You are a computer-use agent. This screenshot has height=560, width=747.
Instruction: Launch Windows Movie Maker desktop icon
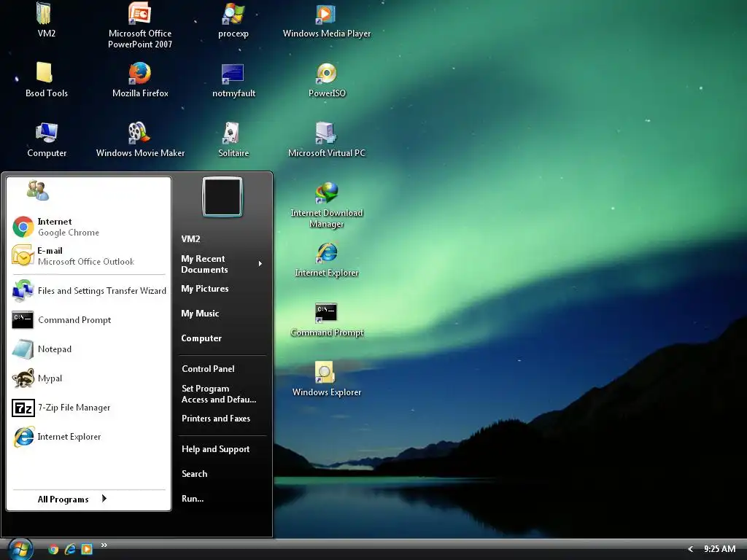[x=139, y=139]
